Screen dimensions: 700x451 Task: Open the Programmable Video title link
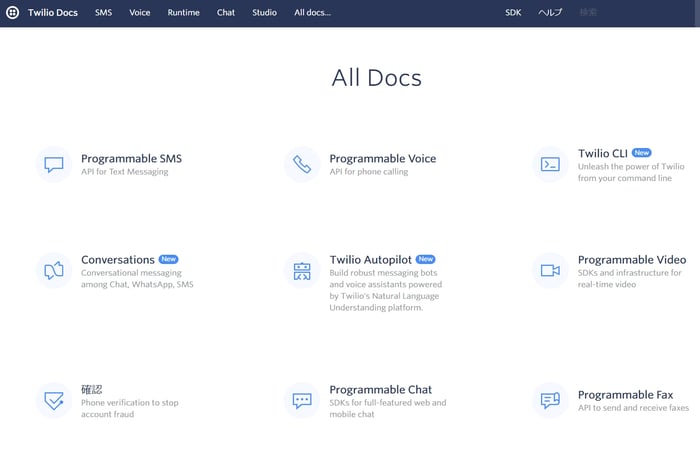coord(632,259)
